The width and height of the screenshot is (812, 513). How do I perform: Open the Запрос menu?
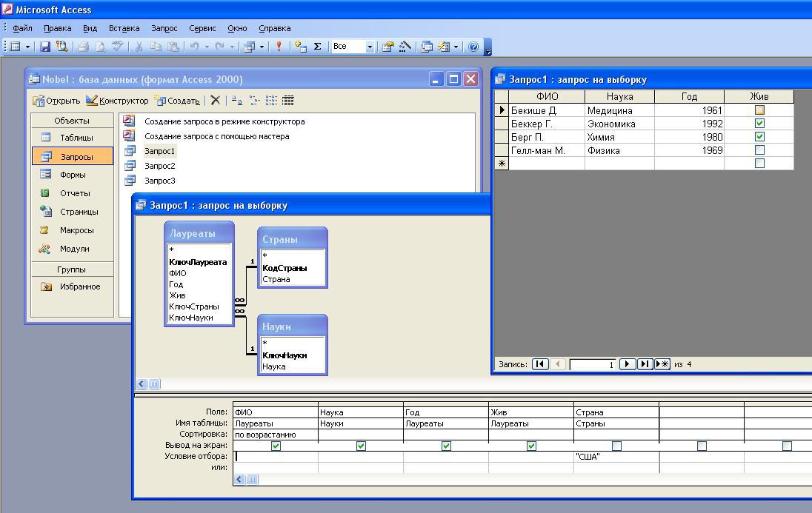click(x=164, y=28)
